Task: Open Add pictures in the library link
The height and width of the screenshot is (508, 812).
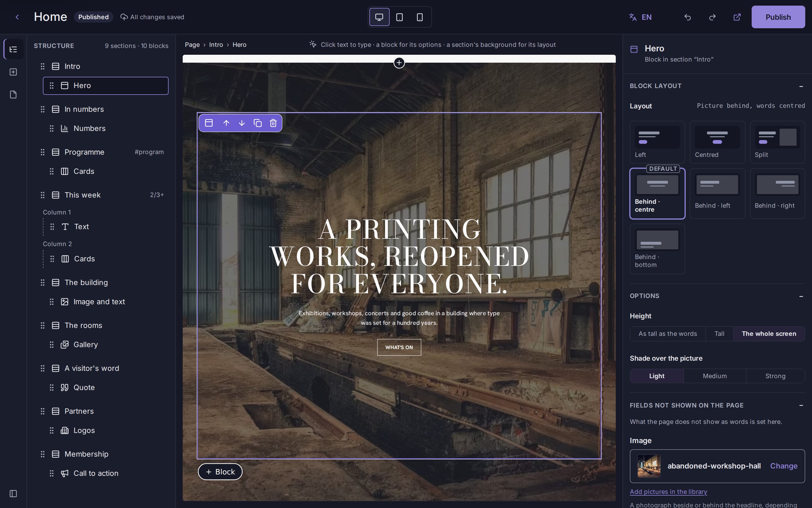Action: click(x=668, y=492)
